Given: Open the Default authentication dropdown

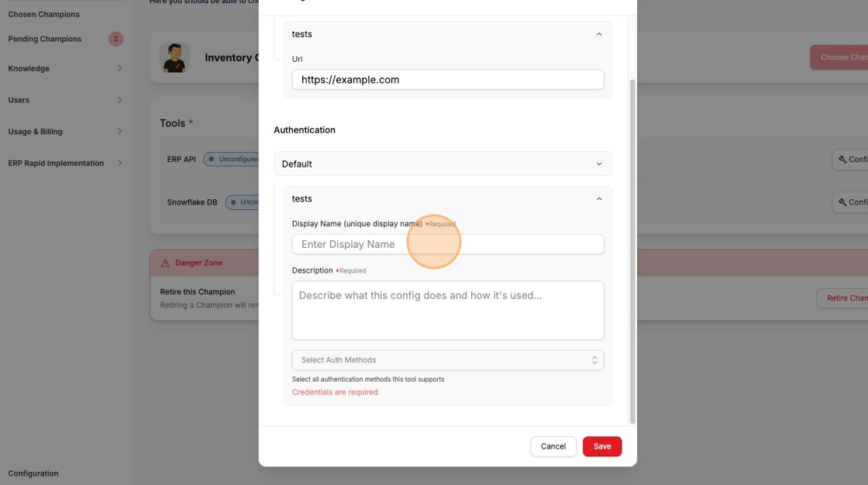Looking at the screenshot, I should 448,163.
